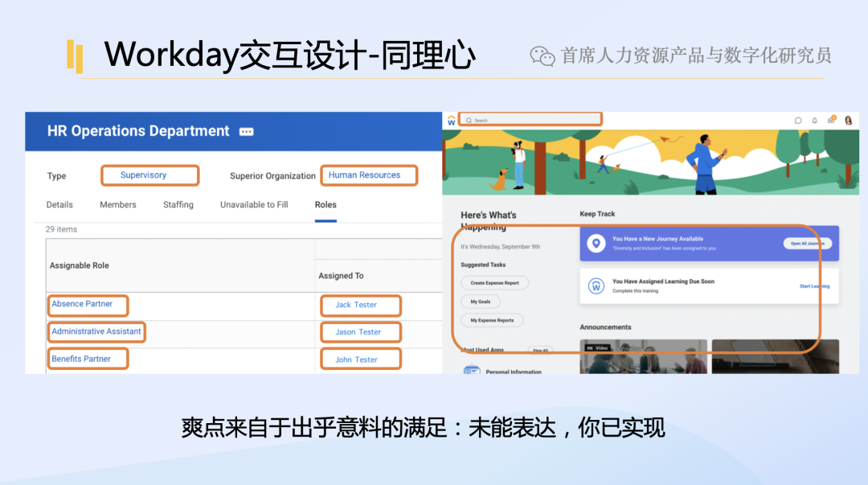The image size is (868, 485).
Task: Open the Absence Partner role link
Action: [82, 304]
